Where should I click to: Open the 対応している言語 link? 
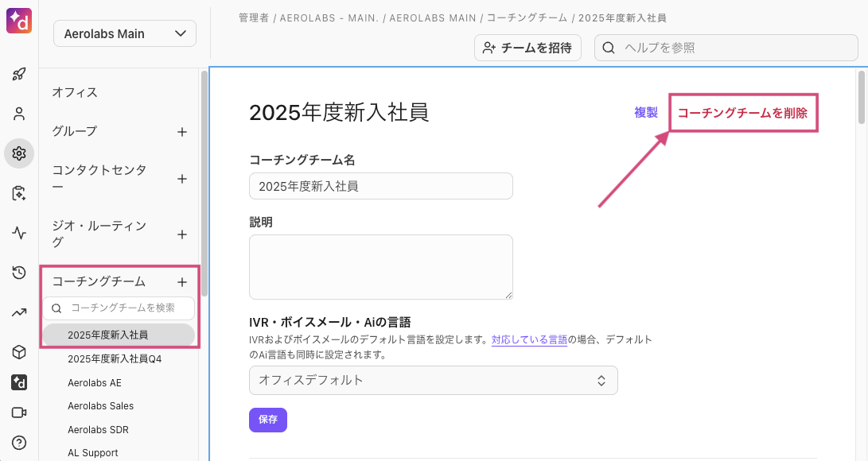pos(529,339)
